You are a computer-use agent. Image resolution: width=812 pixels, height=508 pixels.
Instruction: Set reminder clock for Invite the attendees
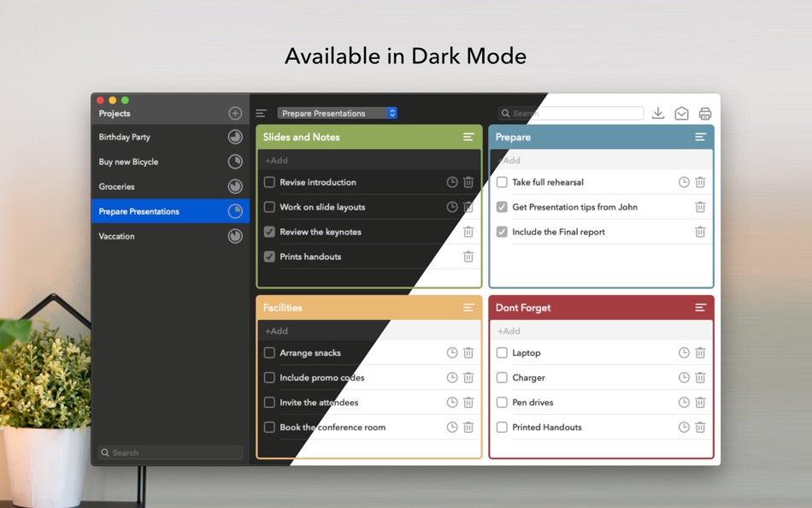click(452, 402)
